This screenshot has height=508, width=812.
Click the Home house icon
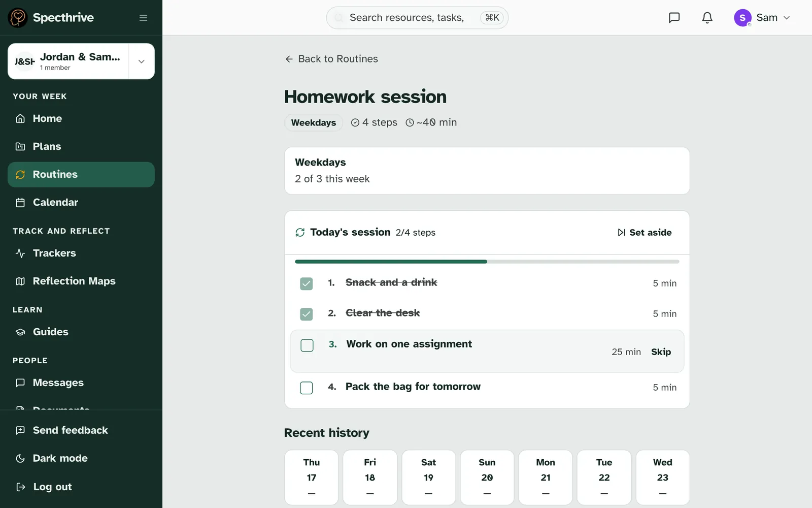click(20, 118)
